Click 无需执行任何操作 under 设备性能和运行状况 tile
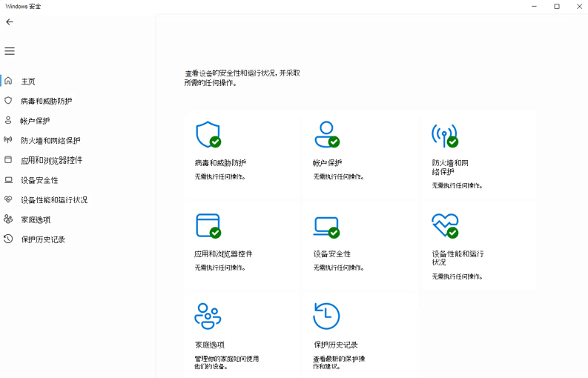 coord(457,276)
